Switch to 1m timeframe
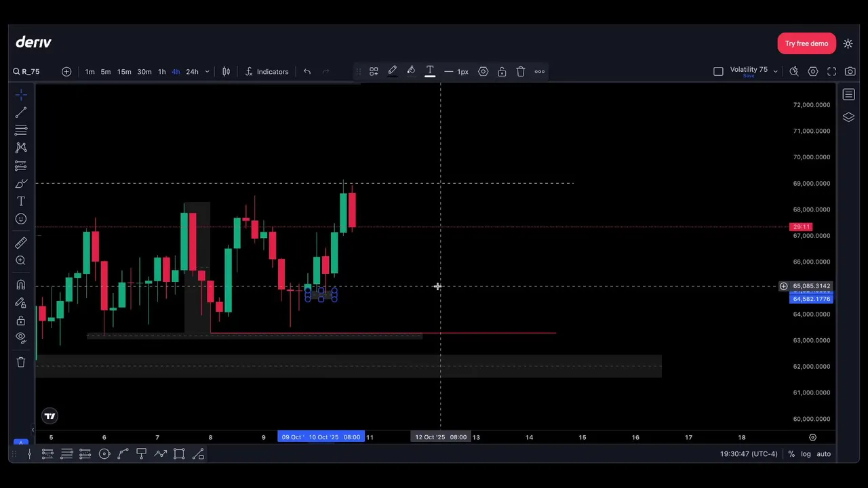The height and width of the screenshot is (488, 868). pyautogui.click(x=90, y=72)
